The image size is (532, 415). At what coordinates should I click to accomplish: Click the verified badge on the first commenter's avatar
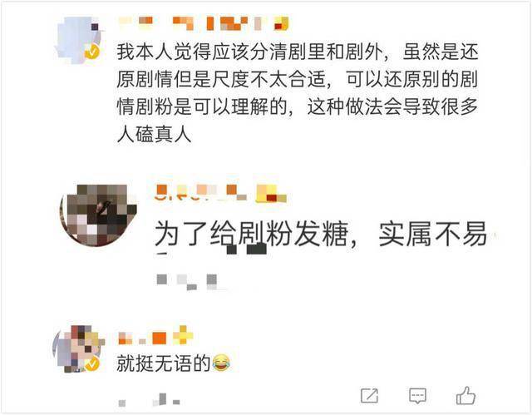92,52
